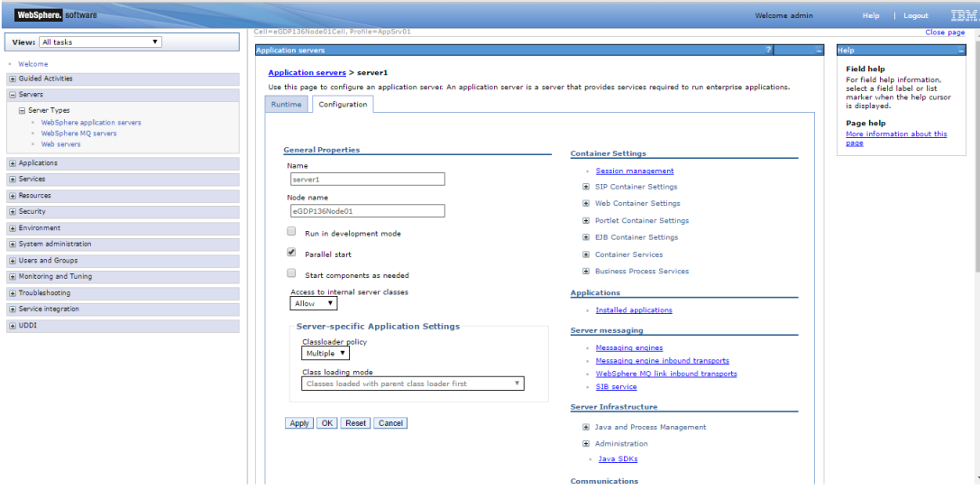Open Web servers navigation link

pos(60,144)
